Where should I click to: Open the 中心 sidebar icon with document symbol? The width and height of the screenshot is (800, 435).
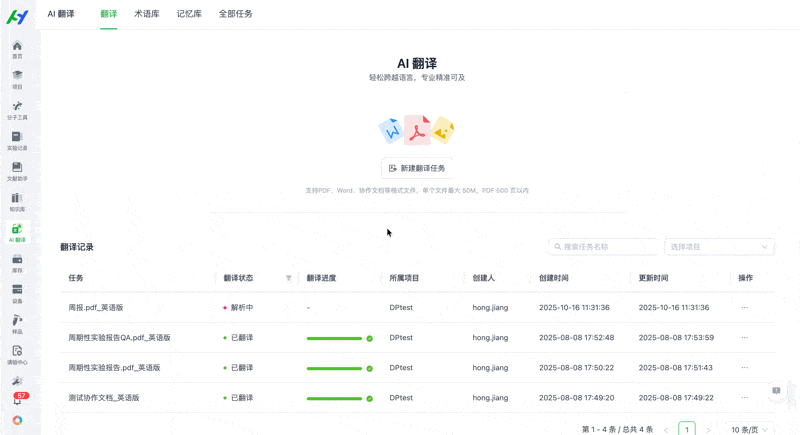(17, 355)
